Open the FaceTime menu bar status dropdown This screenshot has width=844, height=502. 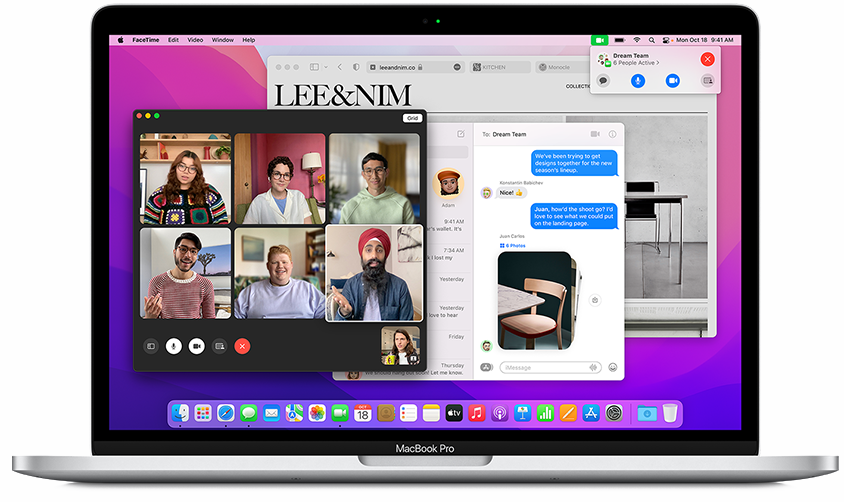pos(599,40)
